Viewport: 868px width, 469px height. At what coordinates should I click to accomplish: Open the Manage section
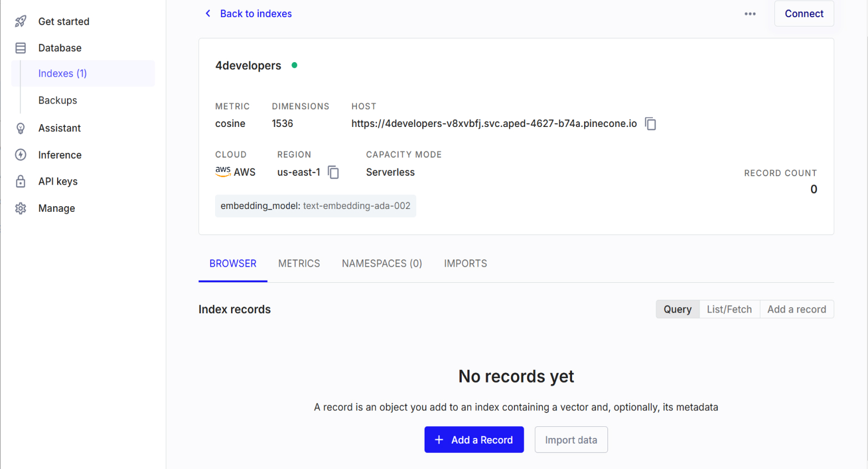[57, 208]
